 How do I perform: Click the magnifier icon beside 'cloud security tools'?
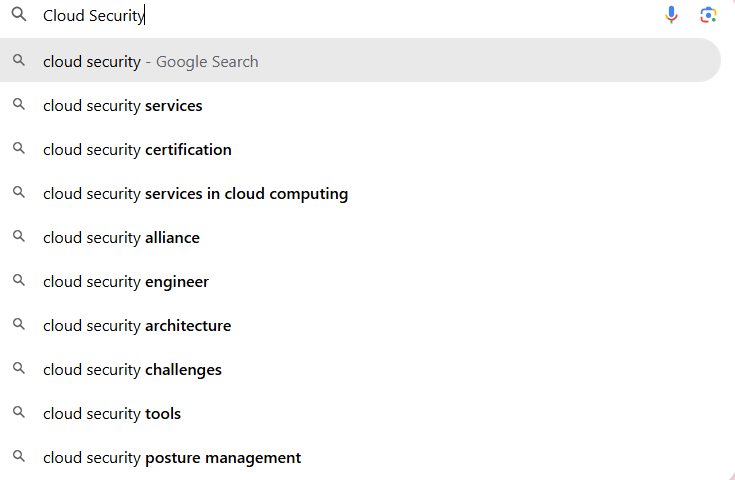[19, 412]
